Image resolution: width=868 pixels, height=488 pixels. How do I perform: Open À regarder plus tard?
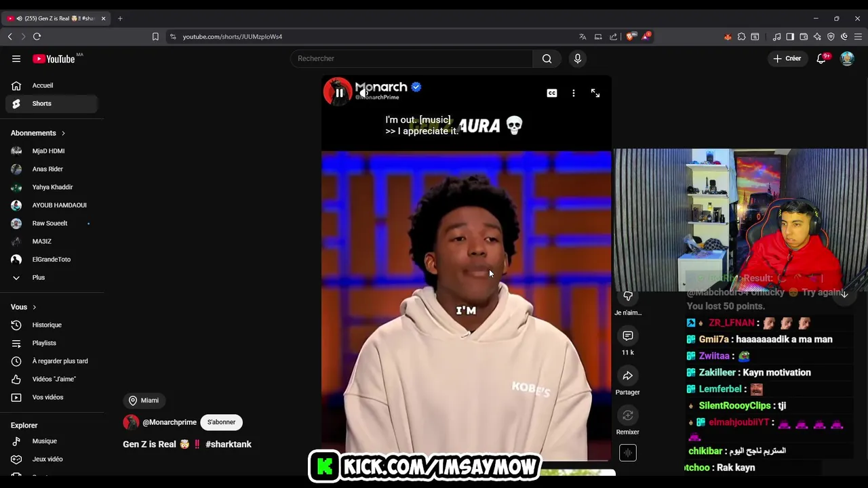tap(52, 361)
